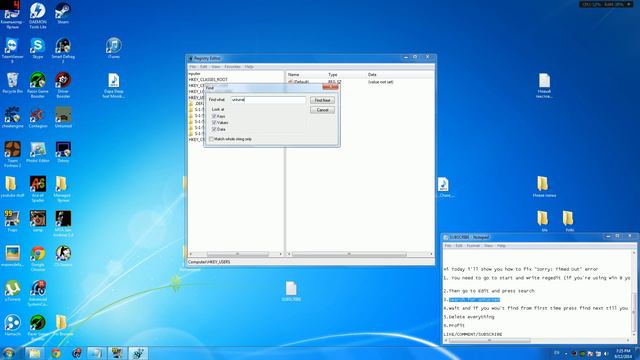Uncheck the Keys checkbox in Find dialog

(214, 116)
